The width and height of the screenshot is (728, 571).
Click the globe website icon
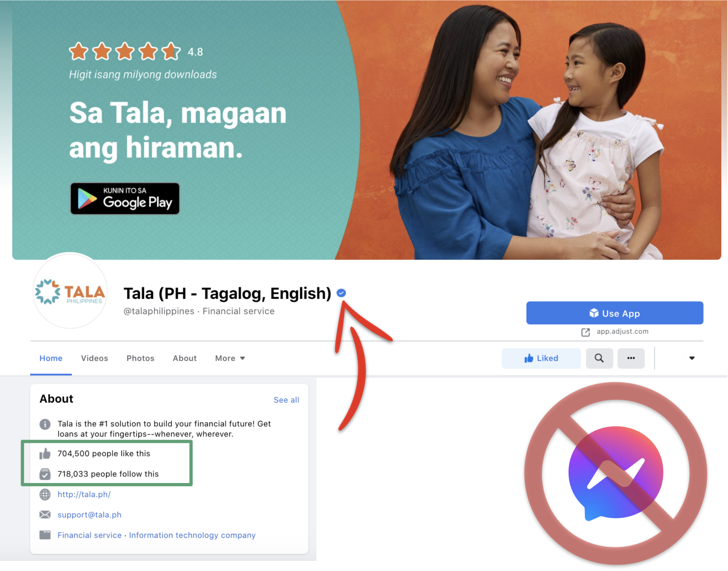tap(45, 494)
